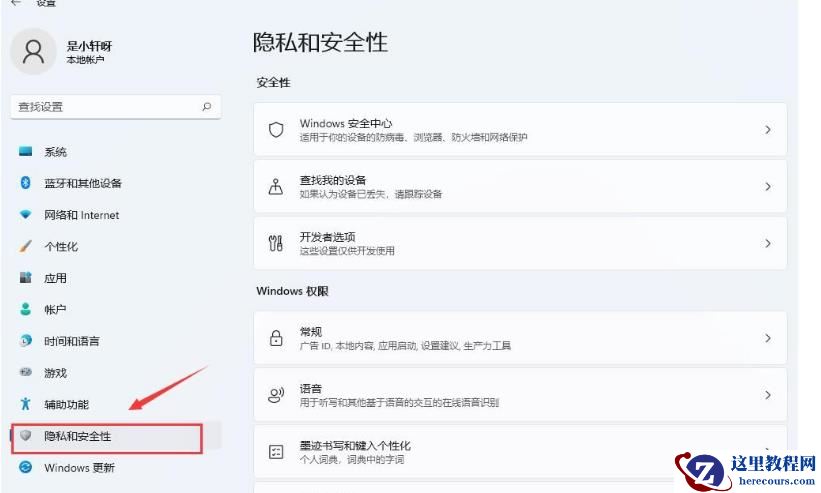Click the search magnifier icon

tap(207, 107)
